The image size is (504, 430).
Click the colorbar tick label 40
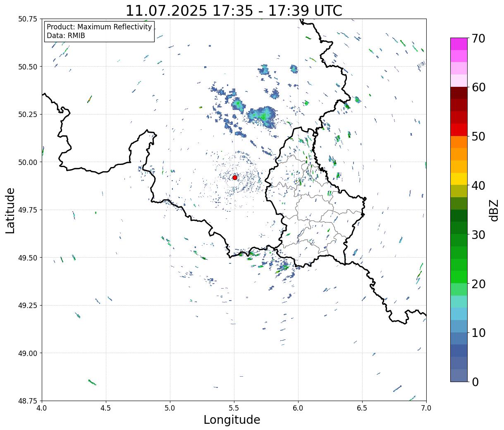(x=478, y=186)
